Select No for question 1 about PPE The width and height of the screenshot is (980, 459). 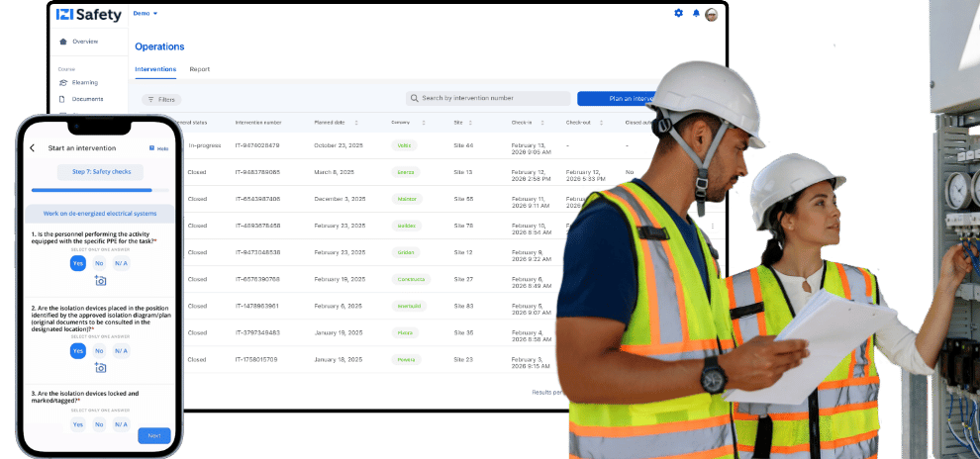99,263
